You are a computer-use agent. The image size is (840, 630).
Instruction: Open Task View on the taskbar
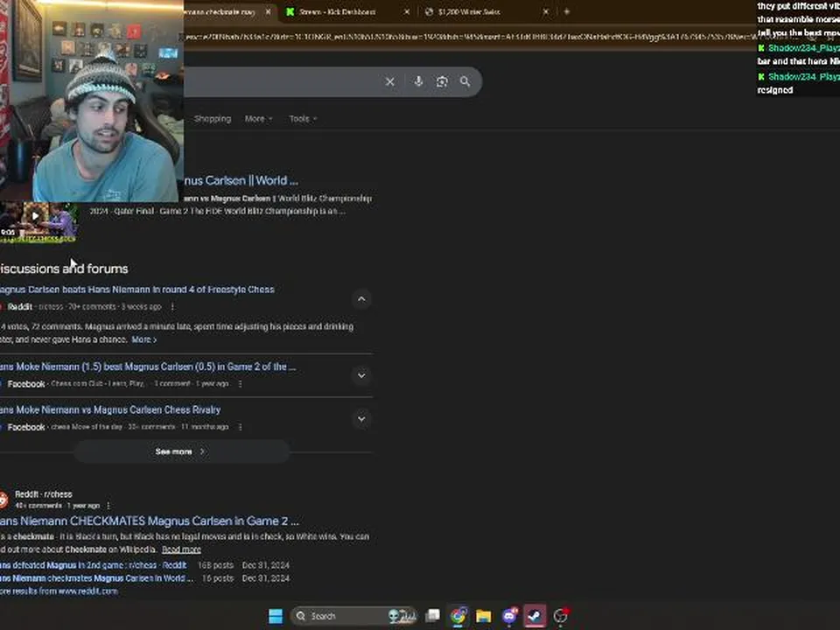tap(432, 616)
